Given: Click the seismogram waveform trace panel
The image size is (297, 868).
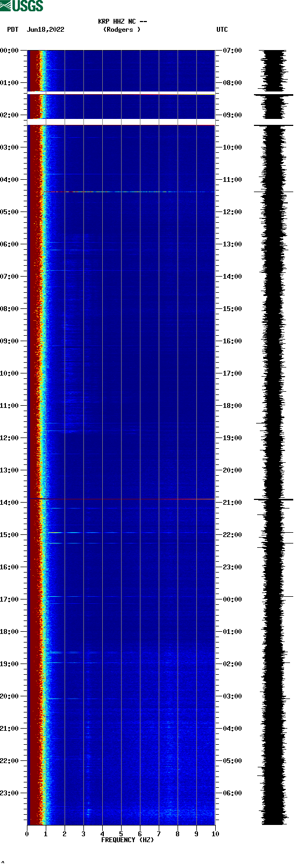Looking at the screenshot, I should [x=273, y=437].
